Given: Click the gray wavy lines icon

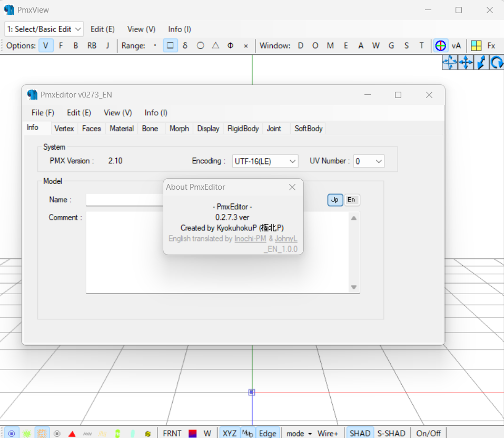Looking at the screenshot, I should (87, 433).
